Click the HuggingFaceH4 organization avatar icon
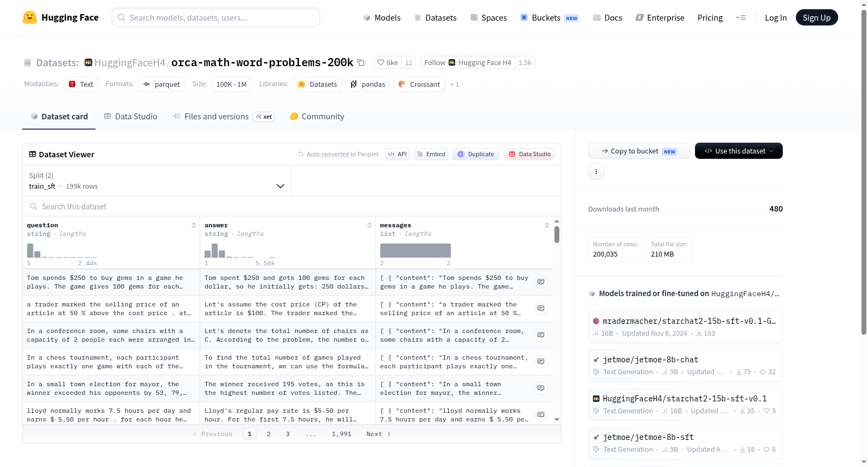This screenshot has height=467, width=868. coord(88,62)
